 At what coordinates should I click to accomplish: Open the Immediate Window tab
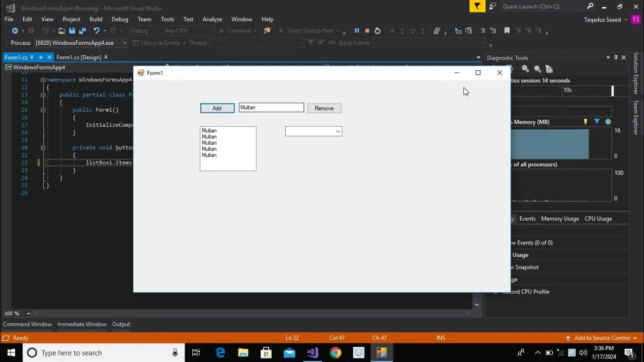coord(82,324)
